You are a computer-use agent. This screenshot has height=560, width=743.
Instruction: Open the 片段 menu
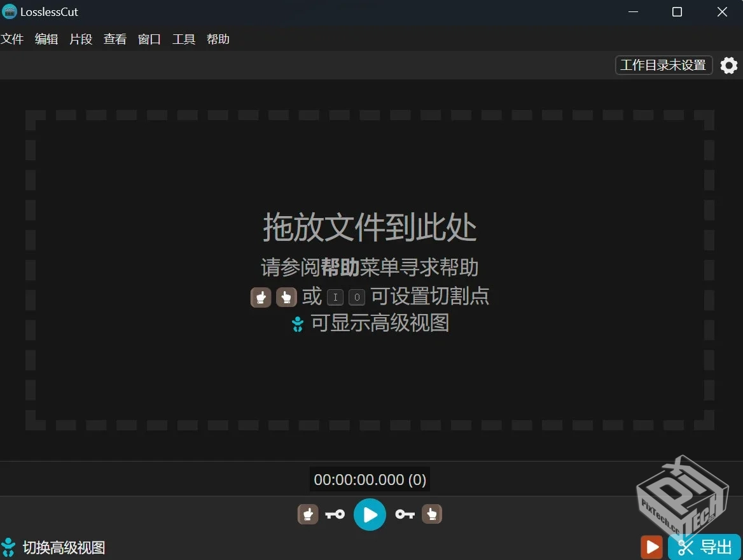point(81,39)
